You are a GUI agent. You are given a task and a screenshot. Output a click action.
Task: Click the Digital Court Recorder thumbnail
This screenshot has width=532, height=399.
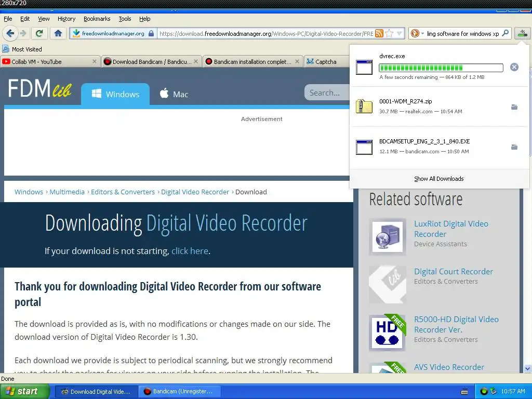[388, 284]
